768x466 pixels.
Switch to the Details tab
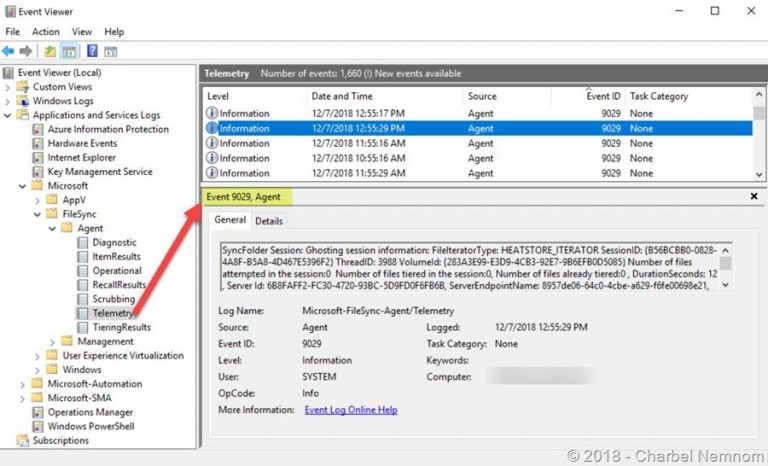(x=269, y=221)
